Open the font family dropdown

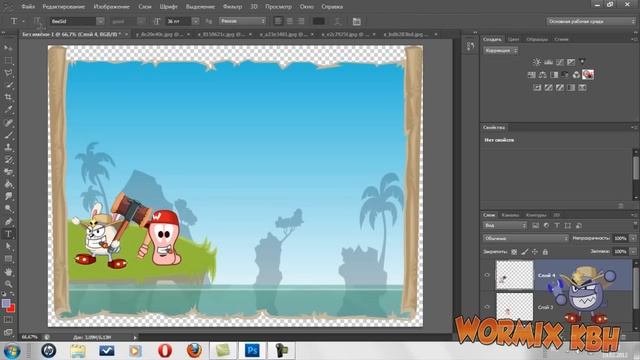point(100,21)
